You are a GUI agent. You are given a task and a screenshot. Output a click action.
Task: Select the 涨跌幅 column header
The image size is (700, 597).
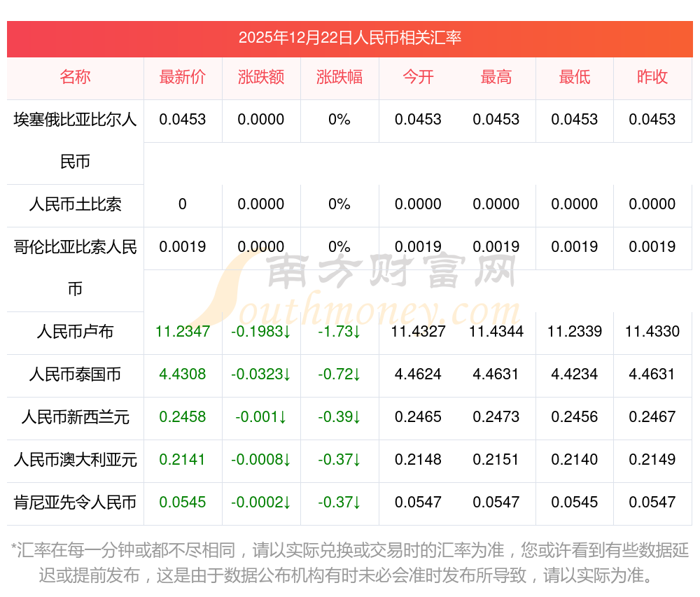click(x=339, y=78)
